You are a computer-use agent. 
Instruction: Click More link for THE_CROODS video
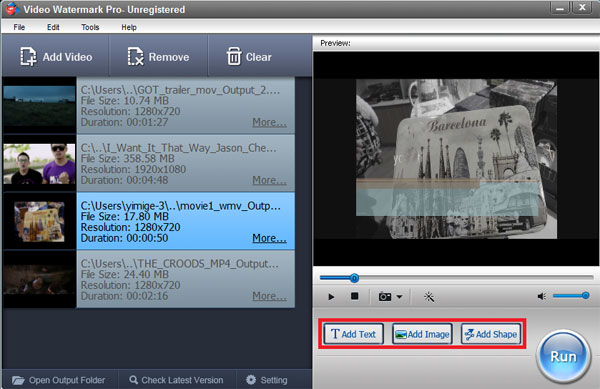(x=269, y=296)
